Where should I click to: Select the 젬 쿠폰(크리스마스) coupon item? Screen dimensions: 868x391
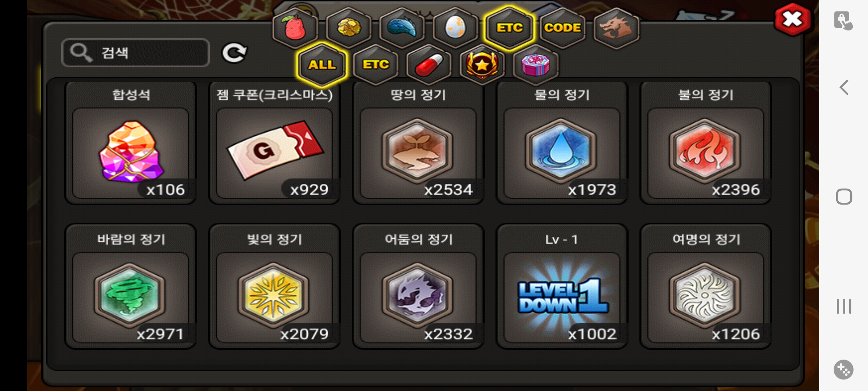[x=274, y=143]
